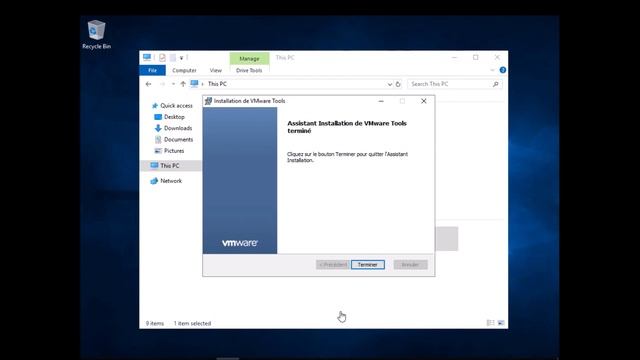Image resolution: width=640 pixels, height=360 pixels.
Task: Minimize the VMware Tools installer dialog
Action: click(381, 101)
